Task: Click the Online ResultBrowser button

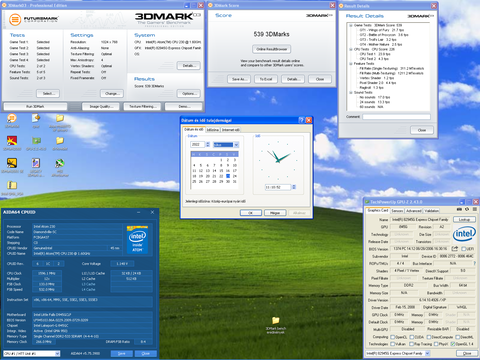Action: coord(271,49)
